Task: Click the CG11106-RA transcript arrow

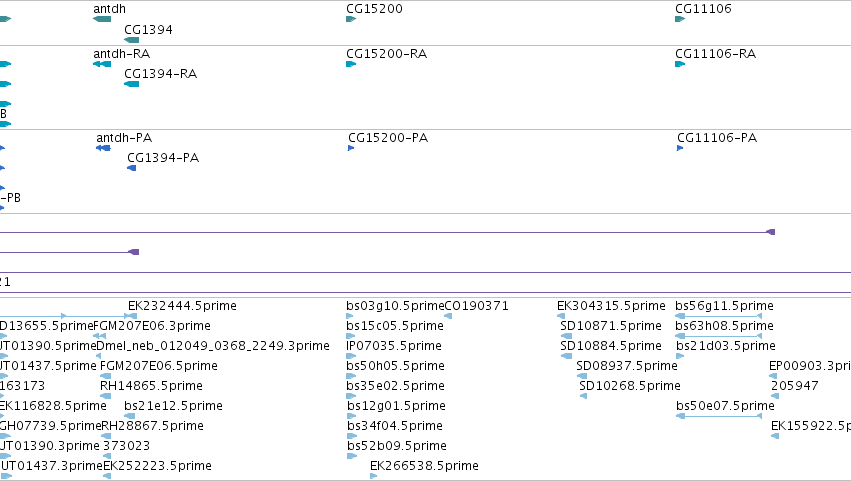Action: [680, 64]
